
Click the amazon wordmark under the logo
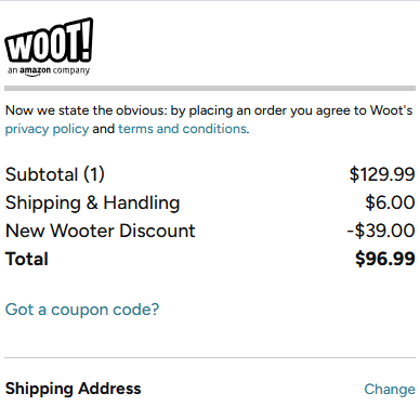[35, 71]
